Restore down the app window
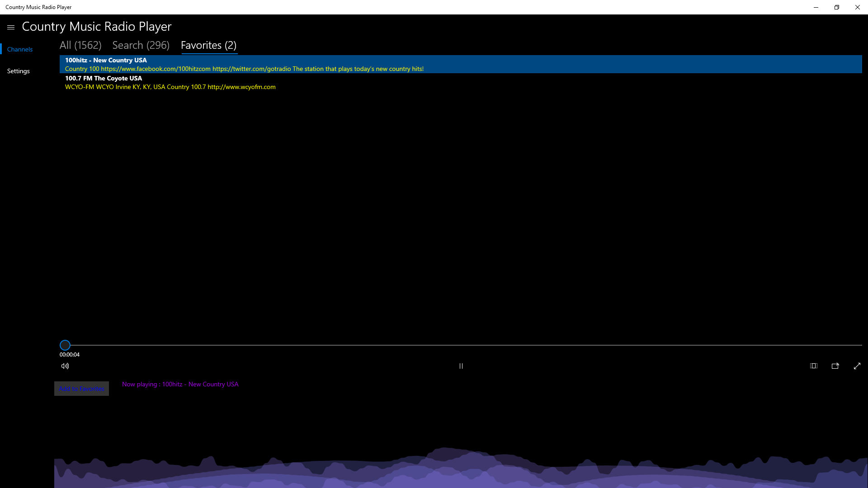This screenshot has width=868, height=488. (837, 7)
